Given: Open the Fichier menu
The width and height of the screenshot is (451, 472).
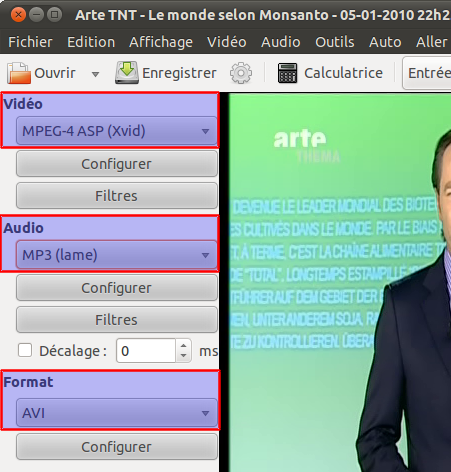Looking at the screenshot, I should click(30, 42).
